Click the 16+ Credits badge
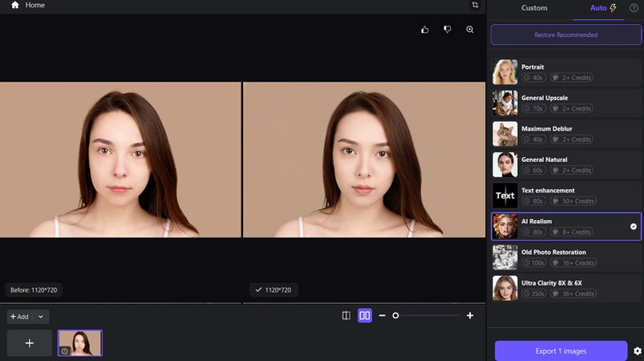 click(x=573, y=263)
